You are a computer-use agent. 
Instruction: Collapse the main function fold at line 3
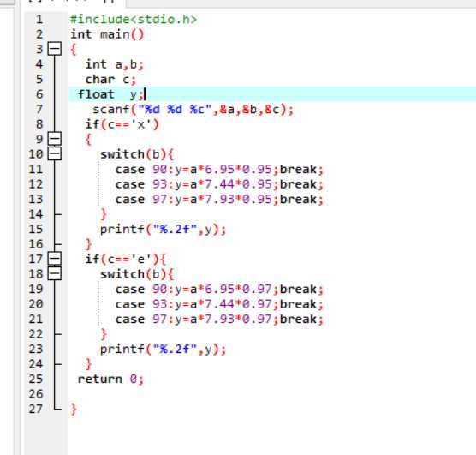(55, 49)
